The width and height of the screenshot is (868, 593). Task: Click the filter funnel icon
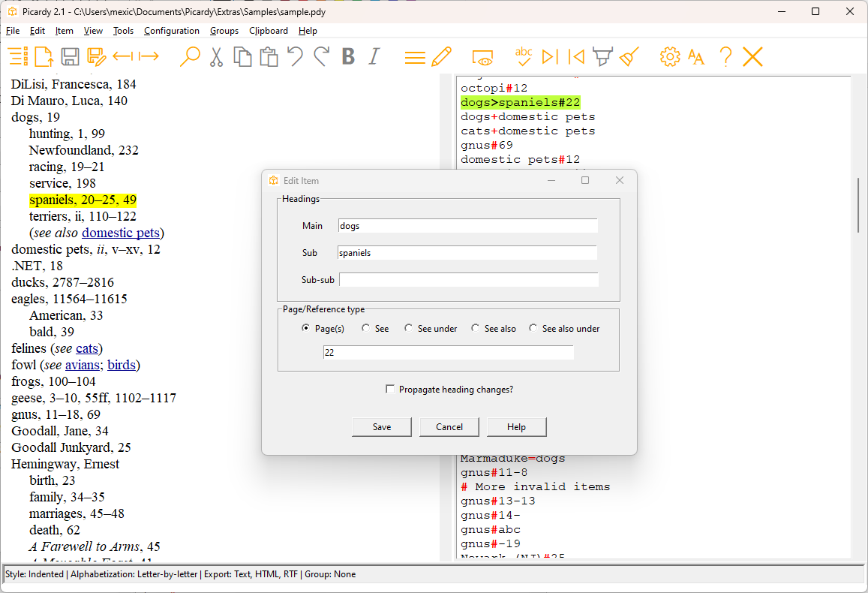pos(602,56)
